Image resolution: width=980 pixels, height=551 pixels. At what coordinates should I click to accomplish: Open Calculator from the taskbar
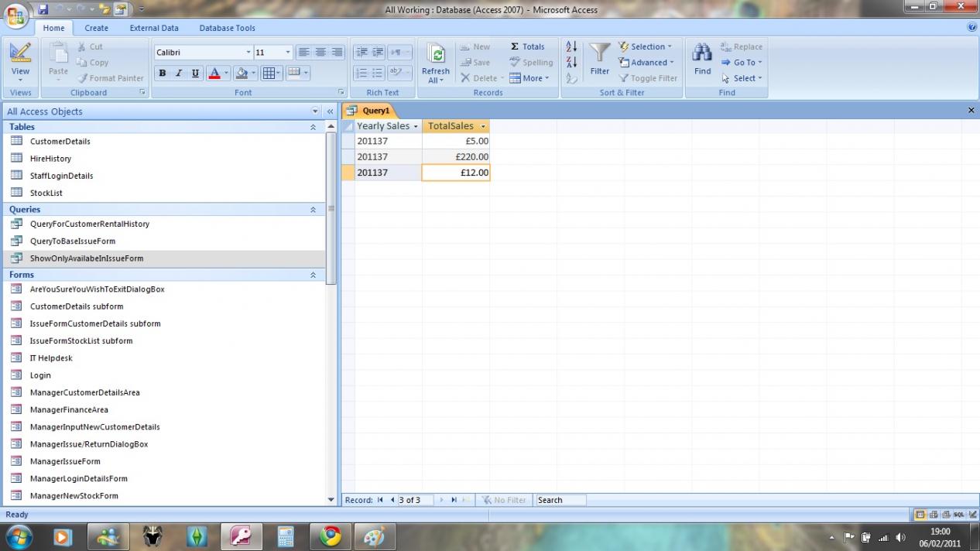286,536
